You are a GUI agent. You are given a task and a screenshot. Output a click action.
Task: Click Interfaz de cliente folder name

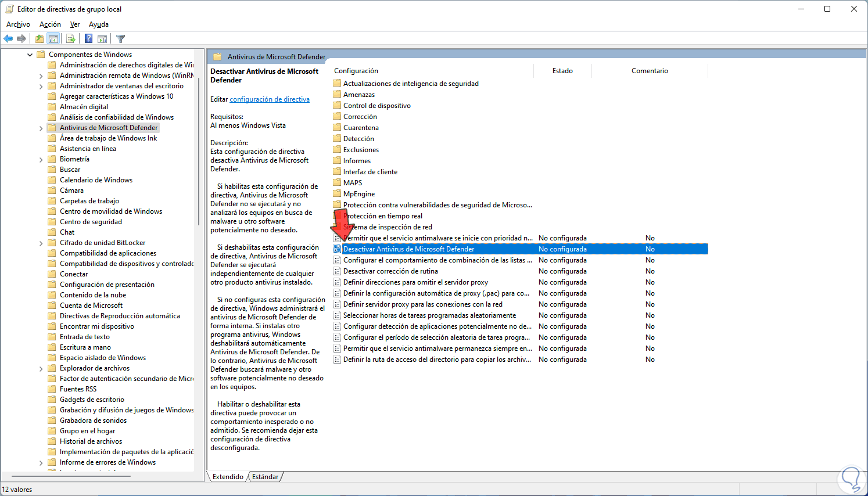370,172
